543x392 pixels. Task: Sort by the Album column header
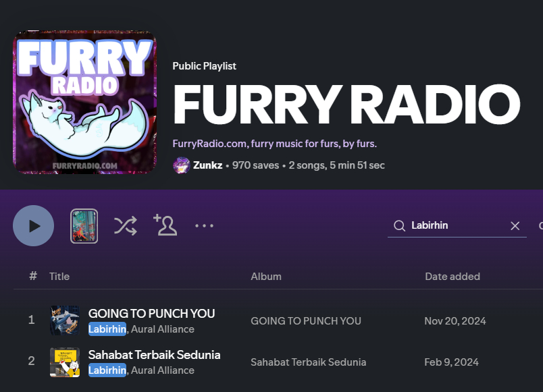pos(266,277)
